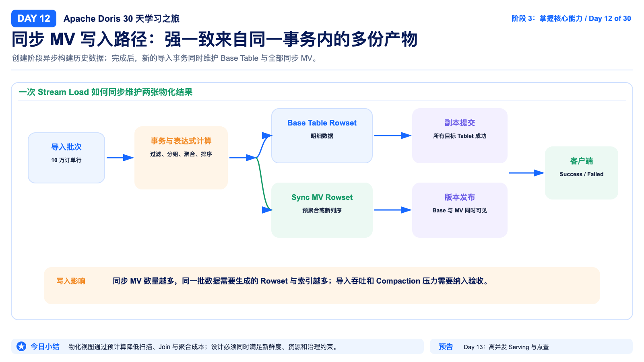Click the sentence about Compaction 压力
The height and width of the screenshot is (362, 644).
pos(301,281)
